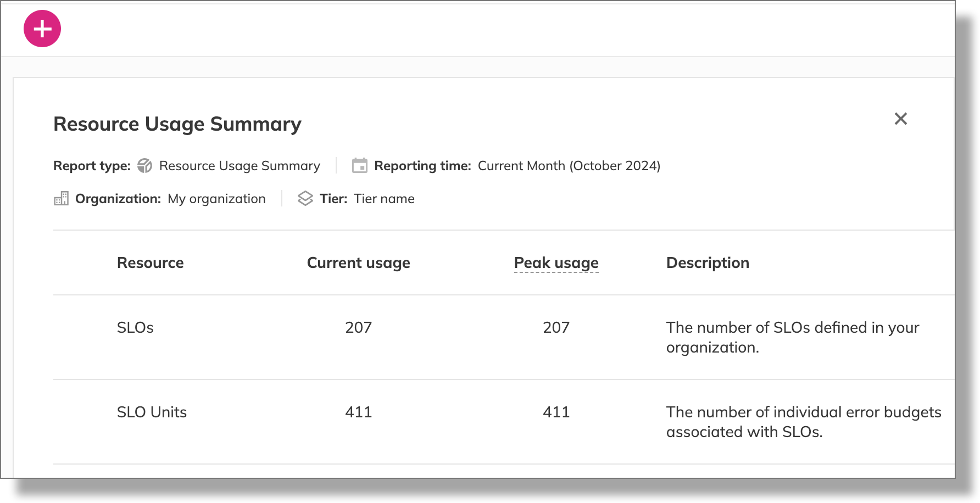Image resolution: width=980 pixels, height=503 pixels.
Task: Click the Resource Usage Summary heading
Action: tap(177, 124)
